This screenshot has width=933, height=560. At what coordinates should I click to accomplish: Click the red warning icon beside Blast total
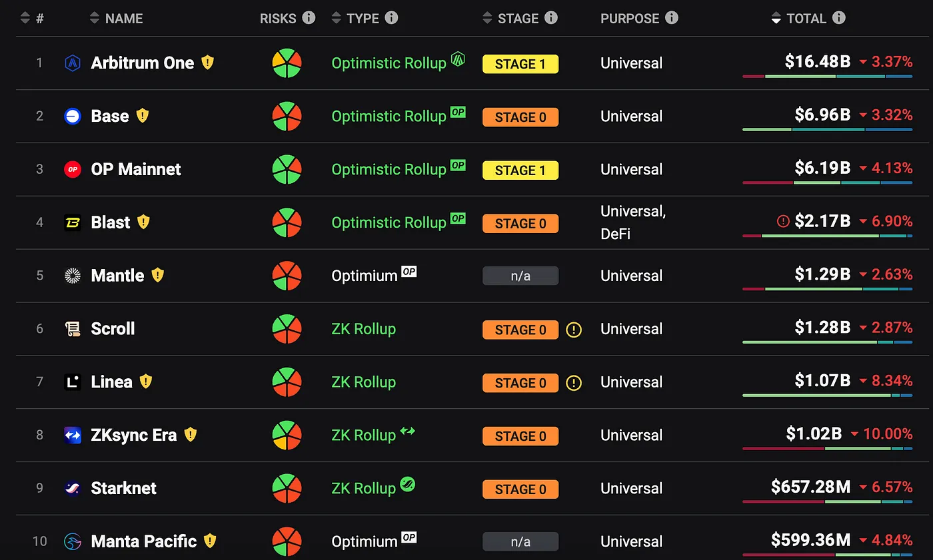783,221
